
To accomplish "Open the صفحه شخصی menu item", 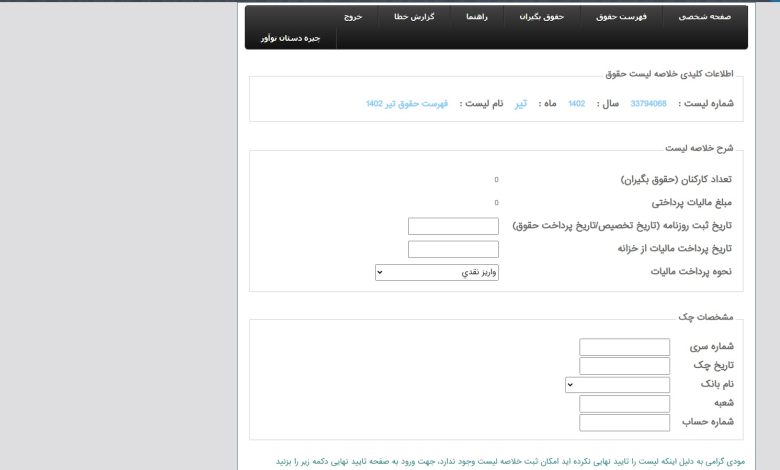I will pos(705,18).
